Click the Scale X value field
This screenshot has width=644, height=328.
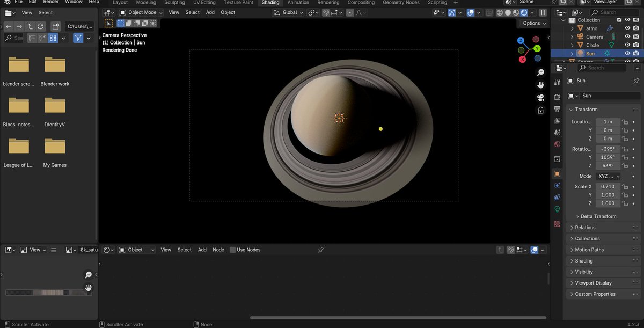(608, 187)
